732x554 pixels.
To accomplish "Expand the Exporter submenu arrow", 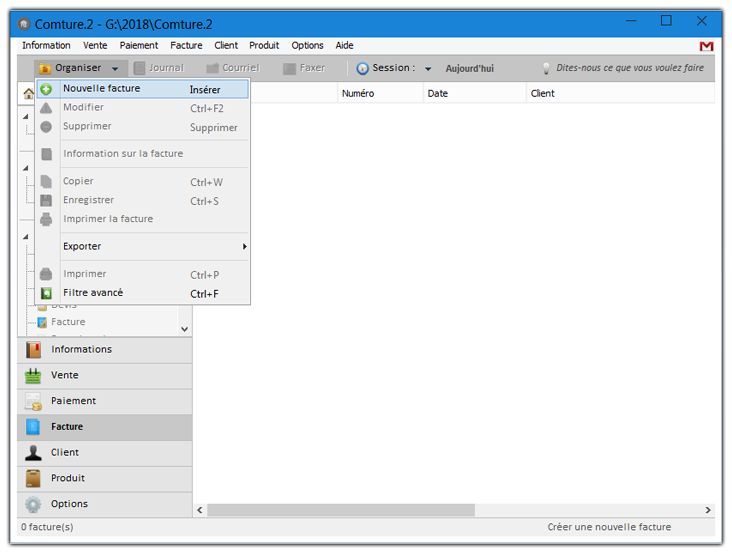I will pos(244,246).
